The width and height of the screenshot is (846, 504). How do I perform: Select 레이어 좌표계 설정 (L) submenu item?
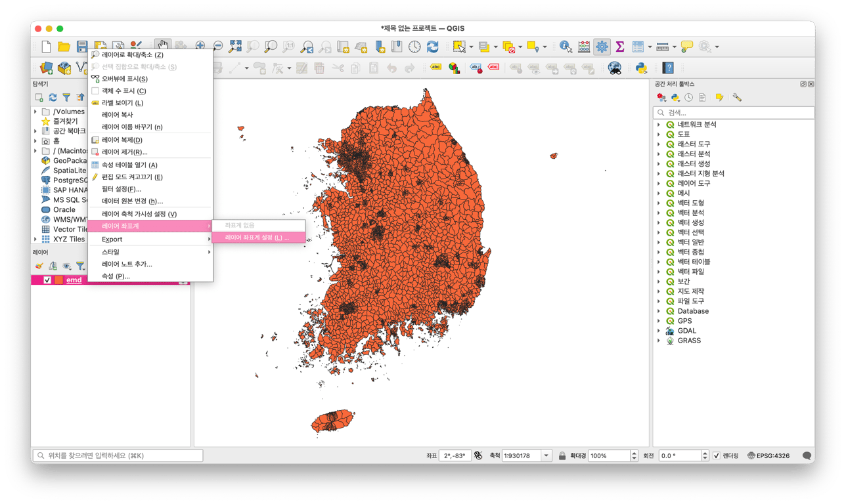point(257,238)
